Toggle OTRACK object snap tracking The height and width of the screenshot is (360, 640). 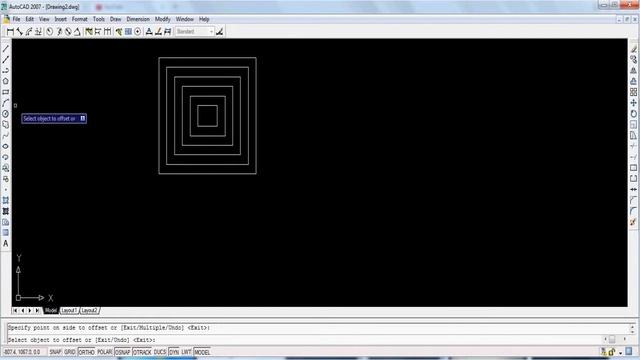pos(142,352)
